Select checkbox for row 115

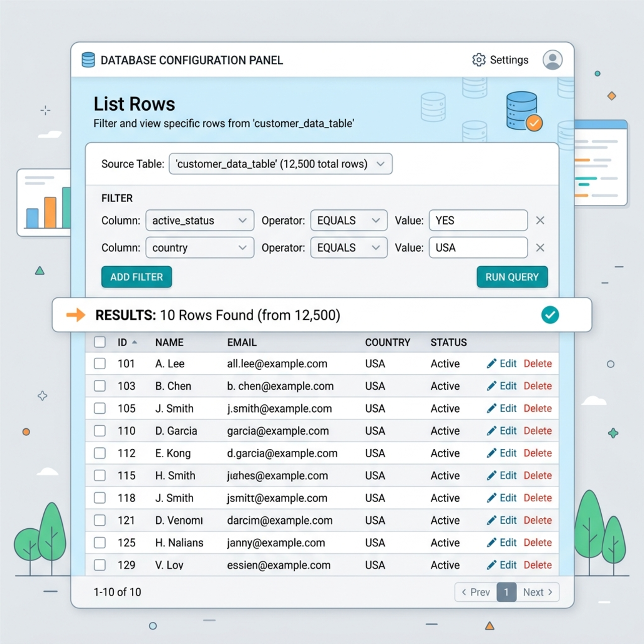(x=100, y=475)
